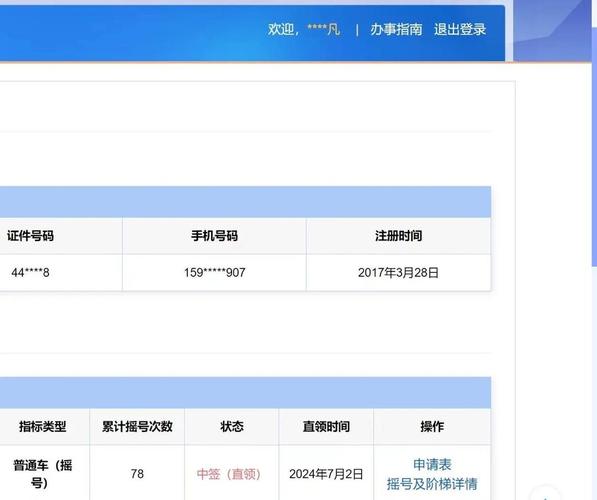Select the 指标类型 column header
Image resolution: width=597 pixels, height=500 pixels.
coord(43,427)
